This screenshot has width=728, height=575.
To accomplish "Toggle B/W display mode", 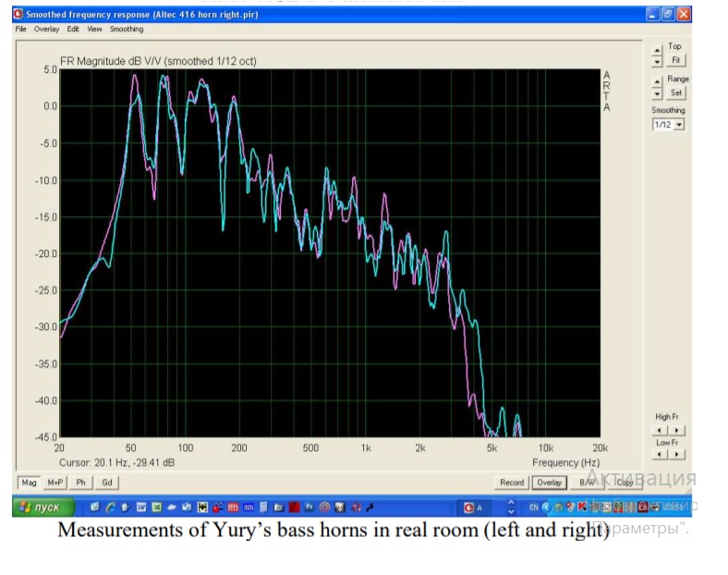I will [588, 483].
